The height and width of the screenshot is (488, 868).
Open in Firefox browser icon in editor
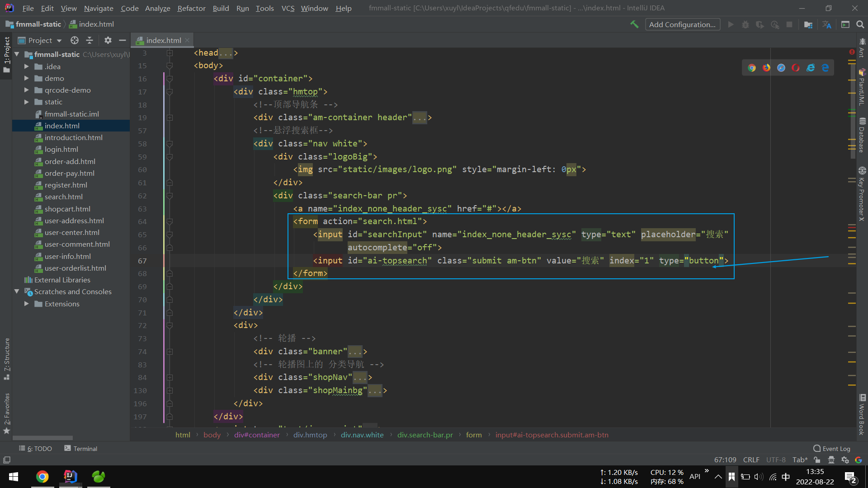(766, 68)
